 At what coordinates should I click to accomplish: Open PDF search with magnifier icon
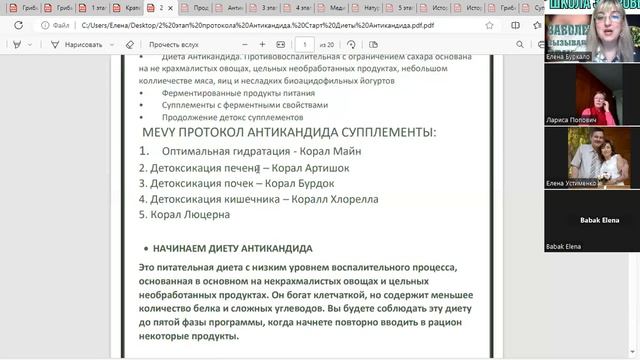pos(520,44)
